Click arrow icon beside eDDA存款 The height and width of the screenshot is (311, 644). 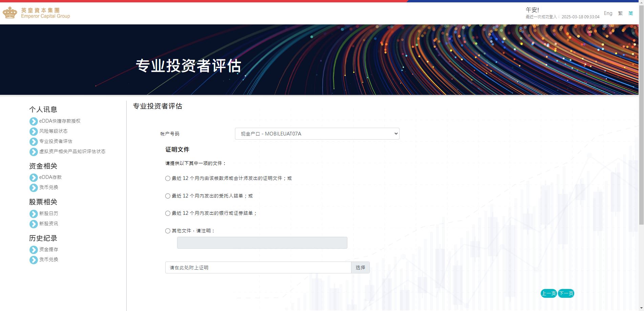pos(34,178)
